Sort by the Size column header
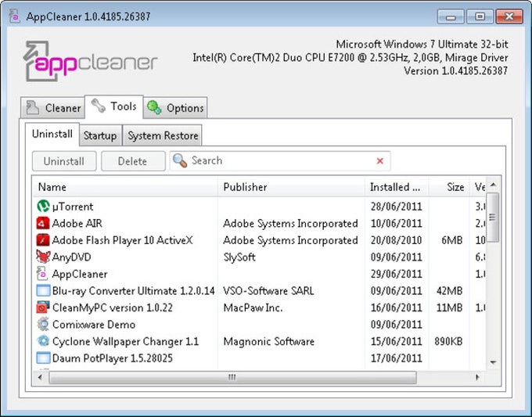Screen dimensions: 532x417 [449, 187]
